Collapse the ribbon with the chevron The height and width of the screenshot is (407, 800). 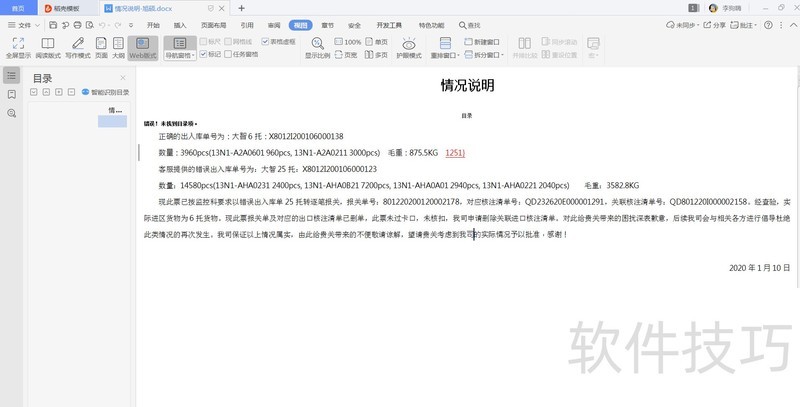[x=794, y=24]
